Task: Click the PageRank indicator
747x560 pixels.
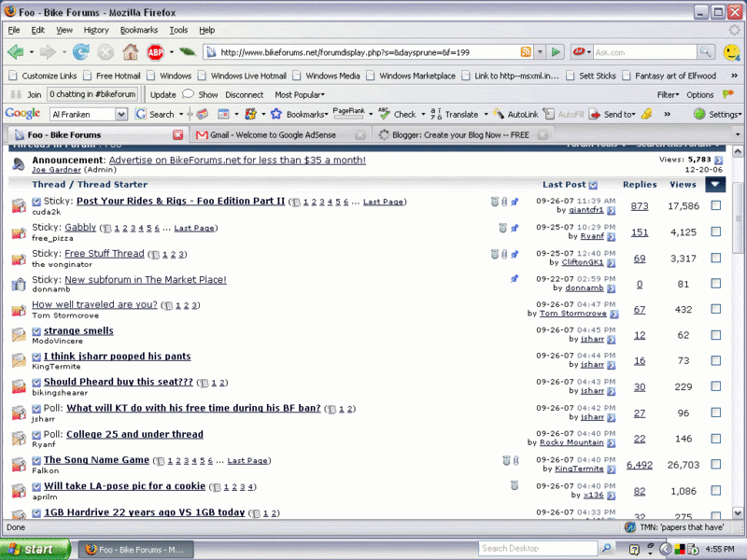Action: pyautogui.click(x=348, y=112)
